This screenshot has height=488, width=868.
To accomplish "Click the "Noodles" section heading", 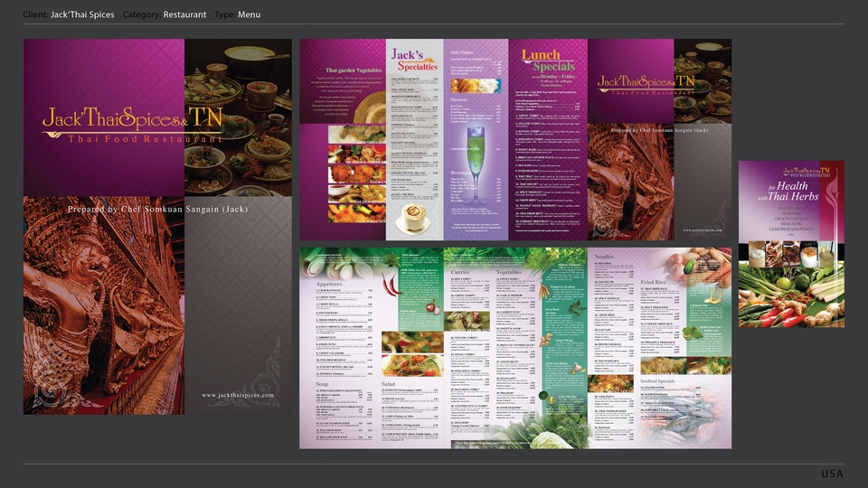I will tap(604, 257).
